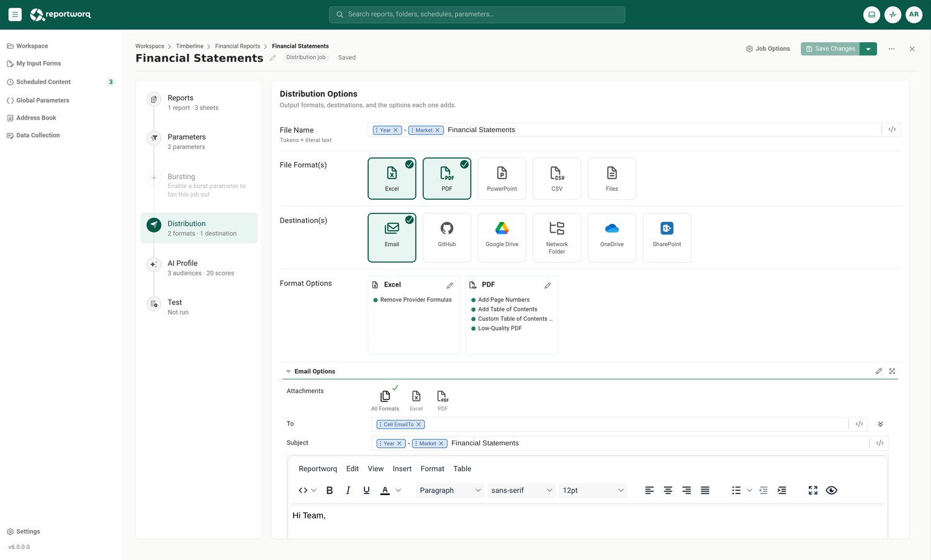The width and height of the screenshot is (931, 560).
Task: Edit Email Options with pencil icon
Action: point(878,371)
